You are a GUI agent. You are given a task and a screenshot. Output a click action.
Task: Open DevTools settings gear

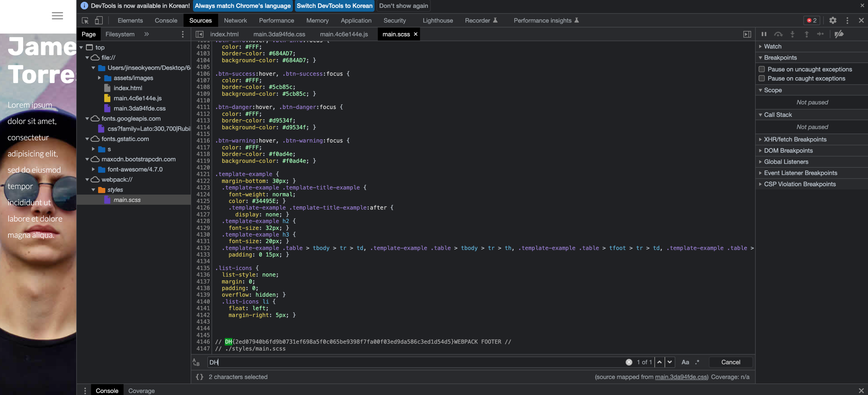tap(832, 21)
